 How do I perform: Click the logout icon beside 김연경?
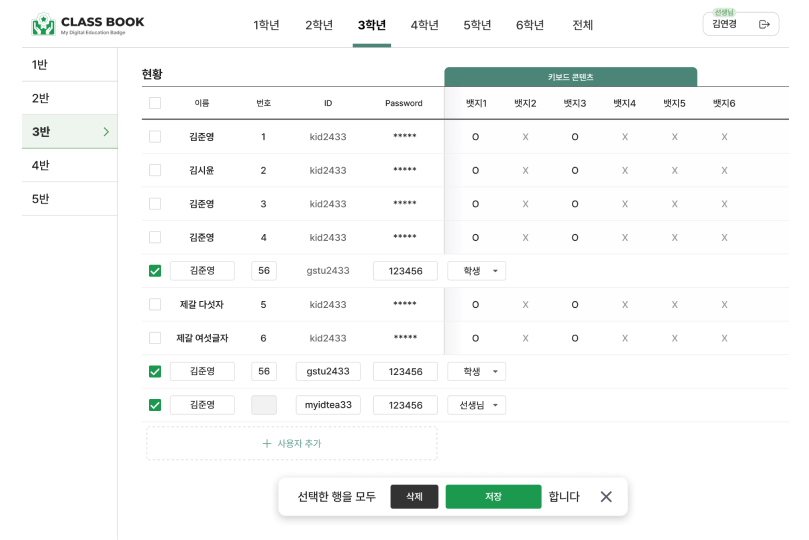(764, 25)
